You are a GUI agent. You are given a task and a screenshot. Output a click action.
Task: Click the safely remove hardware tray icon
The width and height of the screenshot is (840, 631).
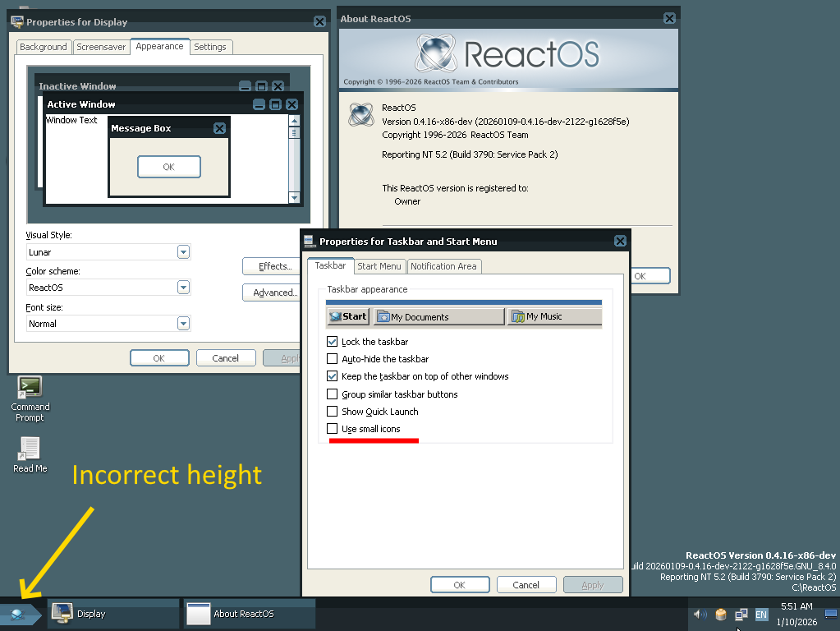tap(721, 615)
